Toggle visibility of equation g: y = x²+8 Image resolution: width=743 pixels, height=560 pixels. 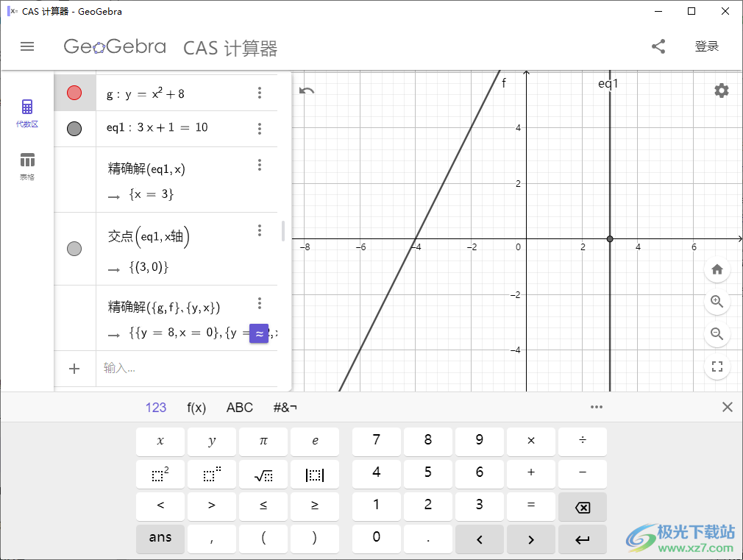[74, 92]
